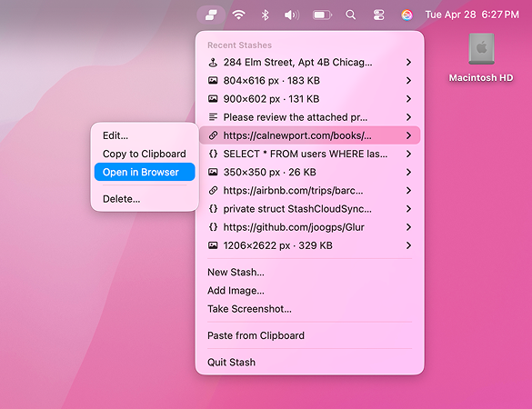The image size is (532, 409).
Task: Select Add Image... menu item
Action: point(310,290)
